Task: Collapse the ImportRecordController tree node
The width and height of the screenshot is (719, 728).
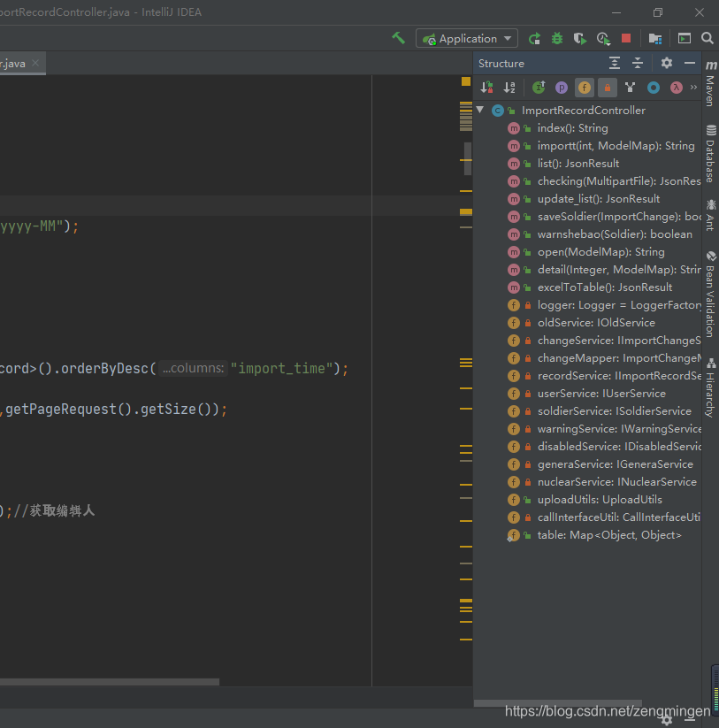Action: [x=480, y=110]
